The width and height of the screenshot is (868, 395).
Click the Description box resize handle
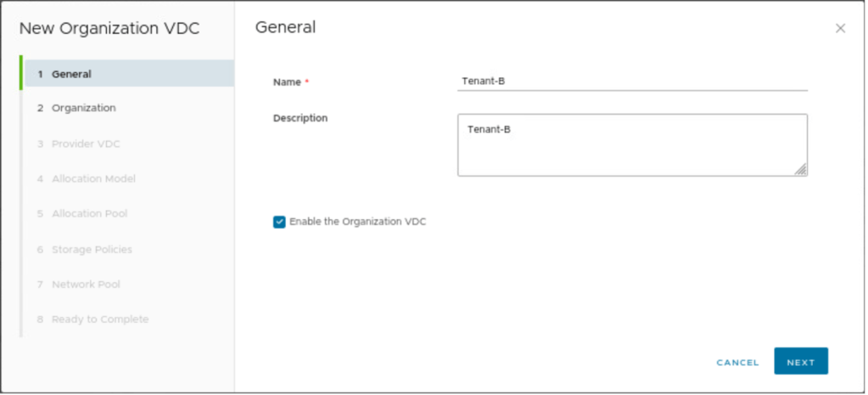pyautogui.click(x=800, y=170)
